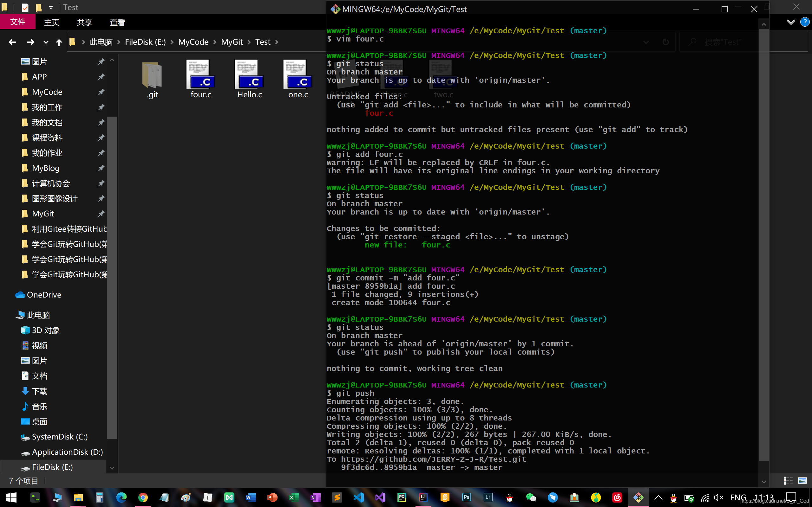Open the 文件 menu tab

coord(18,22)
